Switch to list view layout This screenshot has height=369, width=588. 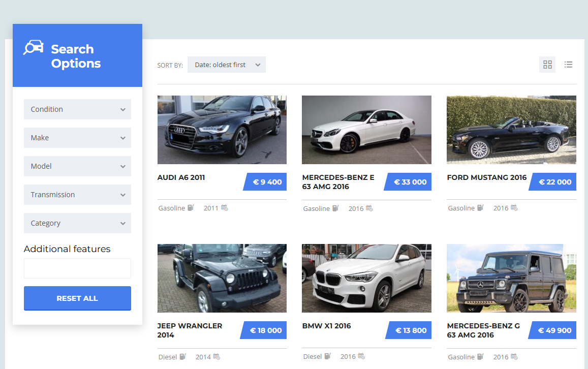[568, 65]
